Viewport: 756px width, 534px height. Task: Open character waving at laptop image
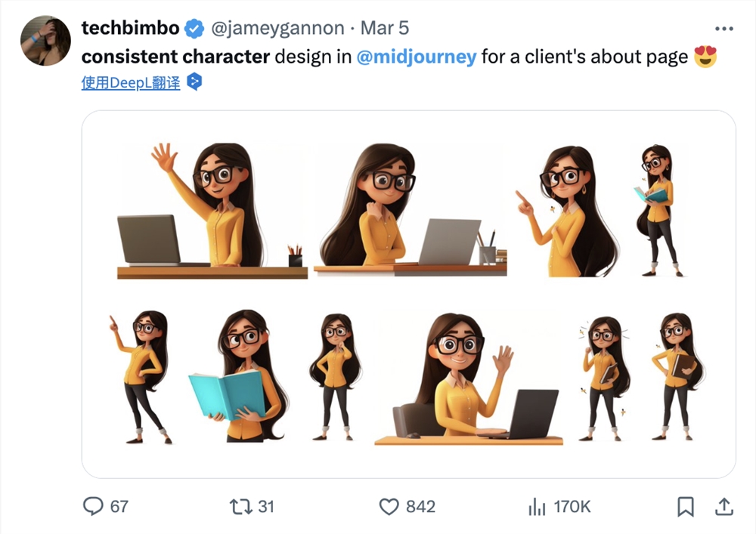212,211
